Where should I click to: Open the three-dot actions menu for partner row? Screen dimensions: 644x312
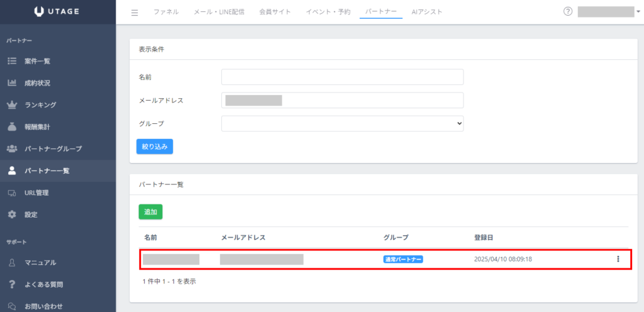pyautogui.click(x=618, y=259)
